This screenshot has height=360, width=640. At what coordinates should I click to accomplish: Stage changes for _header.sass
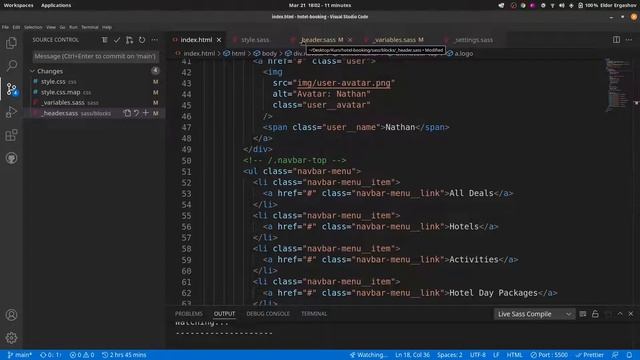(146, 113)
